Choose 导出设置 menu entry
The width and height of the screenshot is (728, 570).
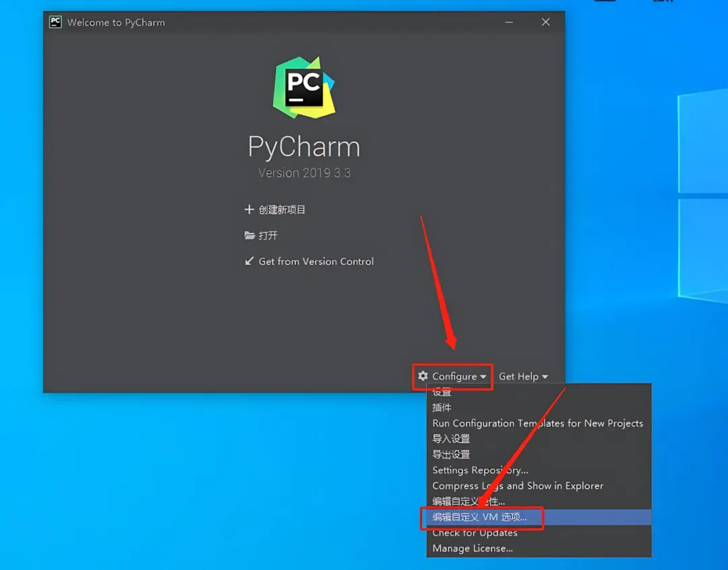point(539,455)
